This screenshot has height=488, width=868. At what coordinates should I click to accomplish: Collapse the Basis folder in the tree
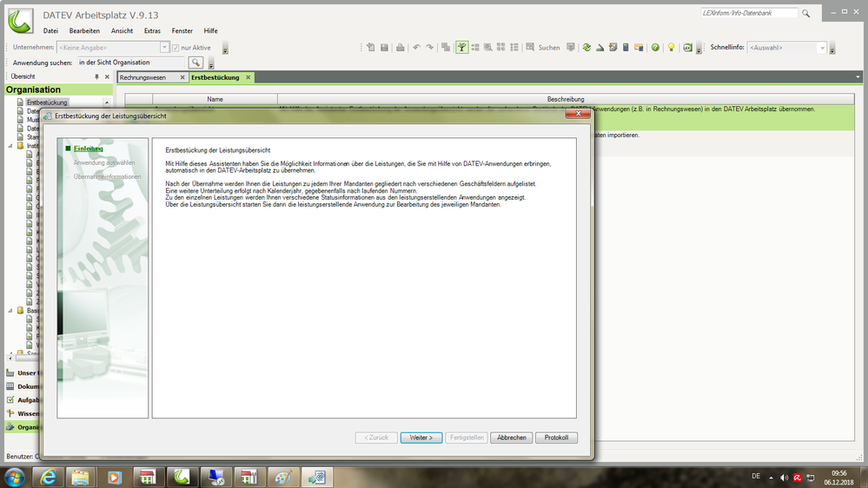click(10, 310)
